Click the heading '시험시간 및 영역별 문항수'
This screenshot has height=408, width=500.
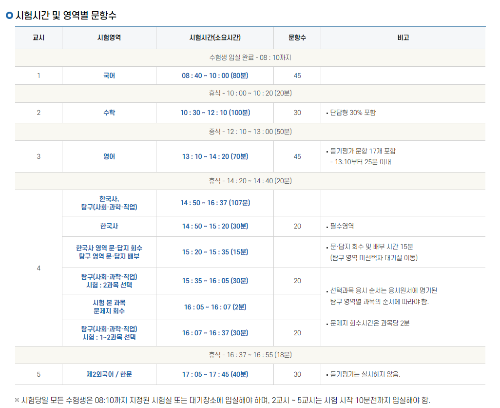point(66,15)
